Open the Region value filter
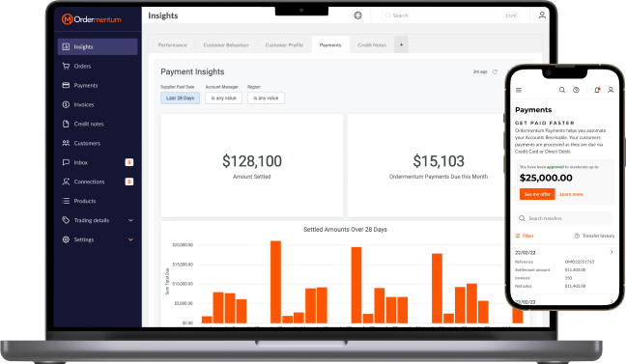This screenshot has height=364, width=626. [266, 98]
